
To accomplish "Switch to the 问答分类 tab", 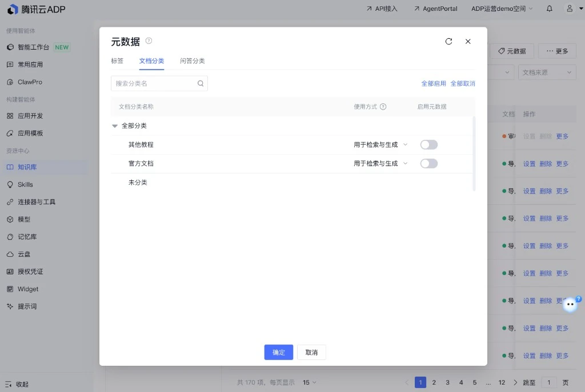I will (192, 60).
